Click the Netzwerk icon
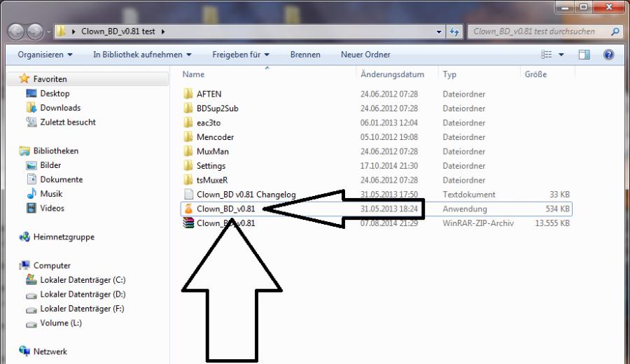Viewport: 630px width, 364px height. (x=24, y=351)
